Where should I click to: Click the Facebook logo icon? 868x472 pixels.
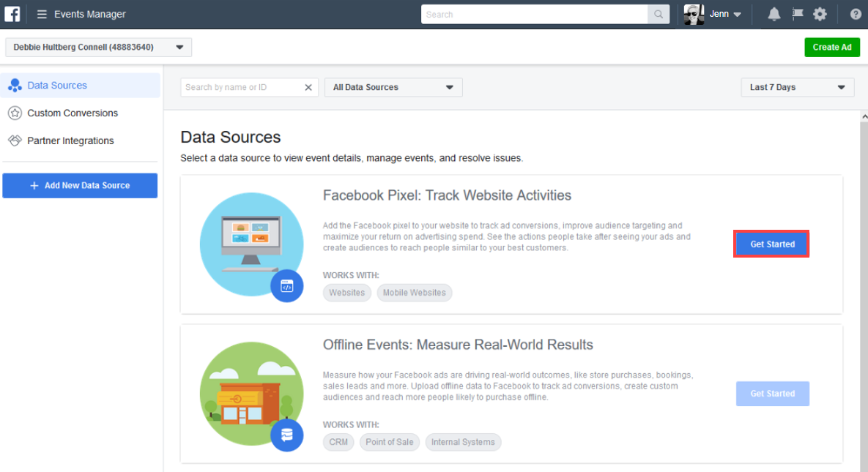click(x=12, y=14)
